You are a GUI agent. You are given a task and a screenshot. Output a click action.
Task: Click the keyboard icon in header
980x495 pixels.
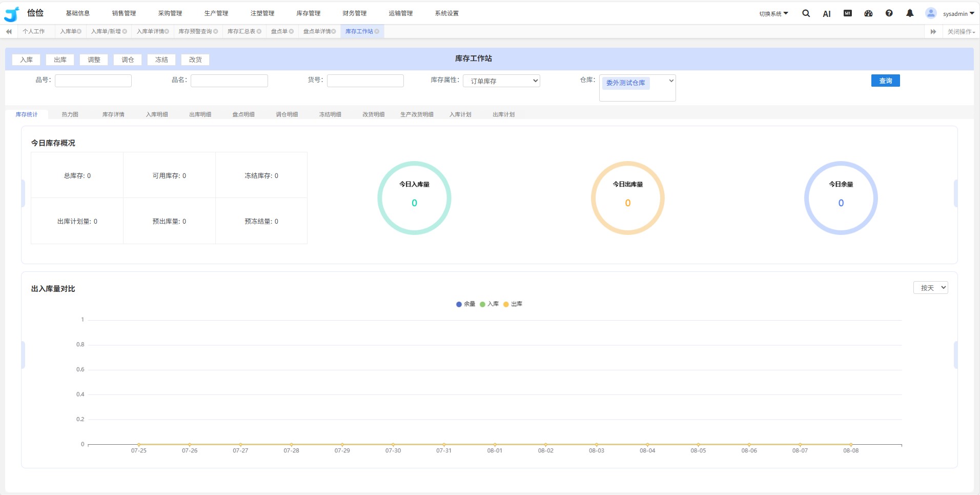pyautogui.click(x=848, y=14)
